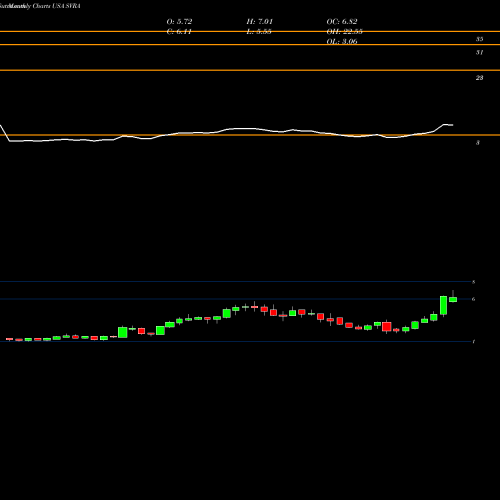
Task: Click the 'O: 5.72' open value
Action: tap(179, 21)
